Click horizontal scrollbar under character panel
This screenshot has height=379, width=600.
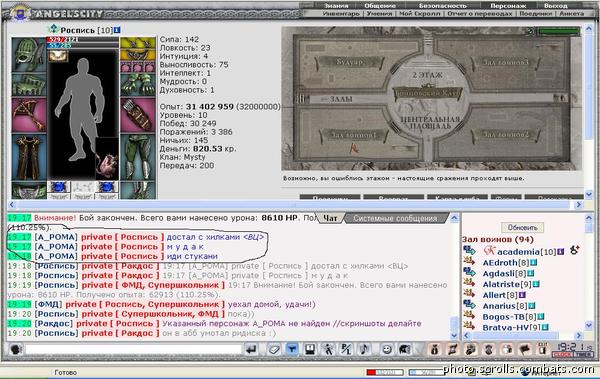tap(295, 205)
